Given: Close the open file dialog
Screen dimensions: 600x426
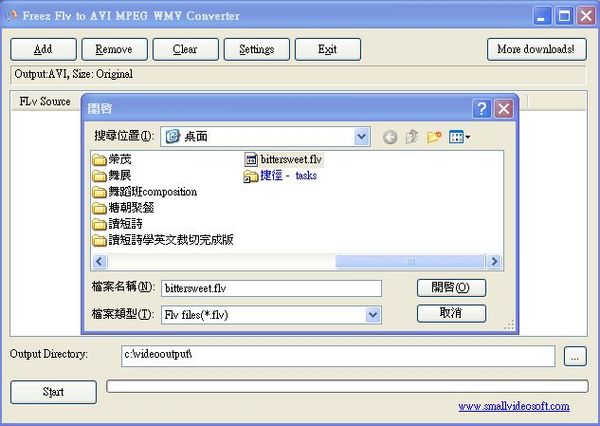Looking at the screenshot, I should point(504,109).
